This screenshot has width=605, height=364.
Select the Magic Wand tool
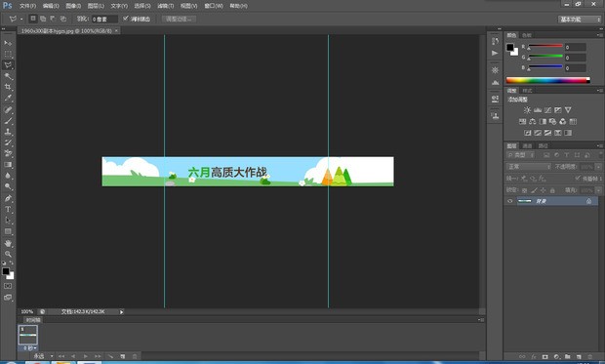(8, 76)
